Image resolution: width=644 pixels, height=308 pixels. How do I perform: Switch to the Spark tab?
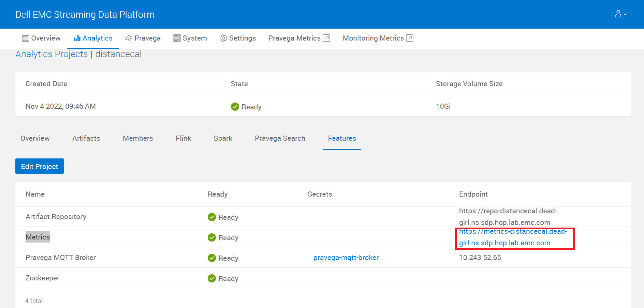223,138
